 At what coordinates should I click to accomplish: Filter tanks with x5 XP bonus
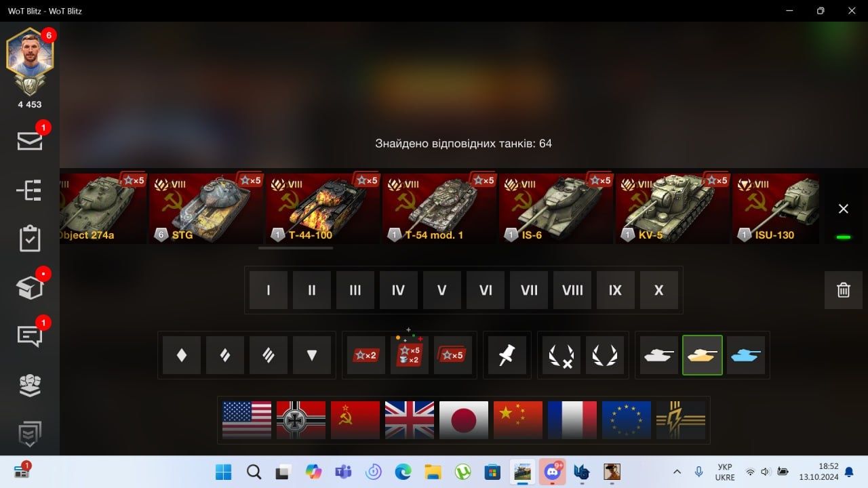pyautogui.click(x=453, y=355)
